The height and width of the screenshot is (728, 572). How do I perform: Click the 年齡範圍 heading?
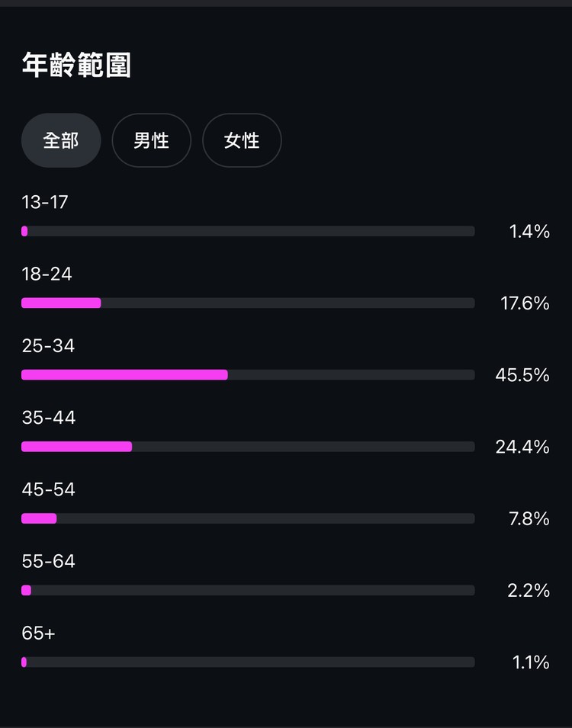click(76, 65)
